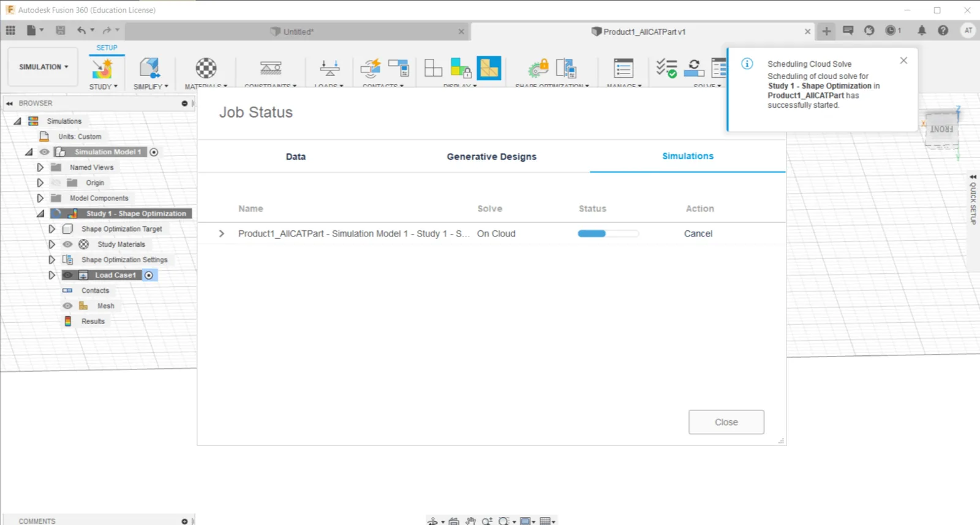Select the Results browser item
Image resolution: width=980 pixels, height=525 pixels.
point(93,321)
